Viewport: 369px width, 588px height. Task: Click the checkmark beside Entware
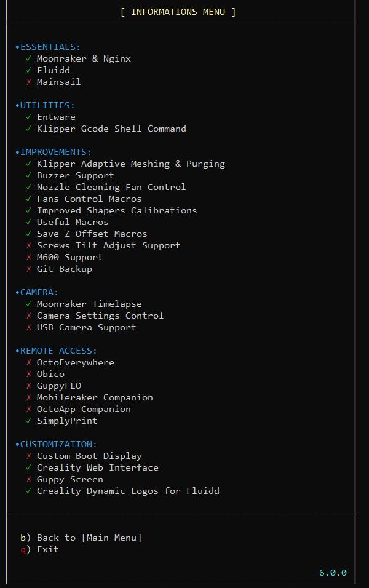29,117
